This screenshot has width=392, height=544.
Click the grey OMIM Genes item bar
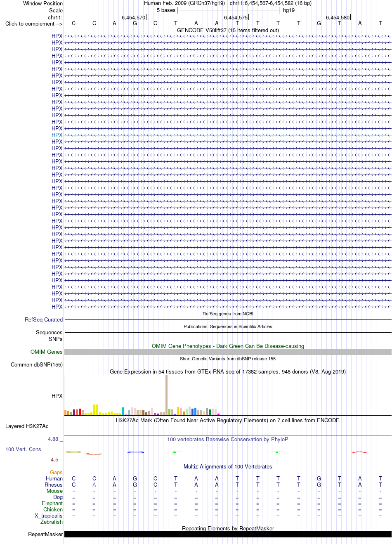(228, 352)
